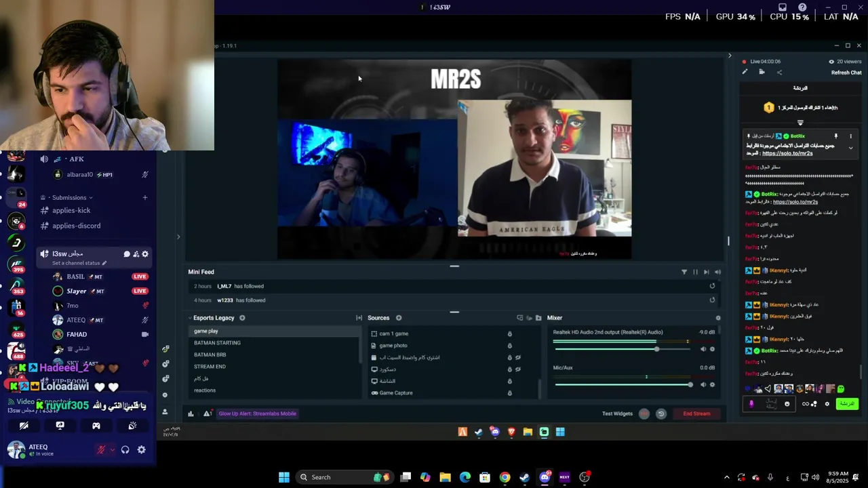
Task: Open chat settings gear
Action: click(827, 404)
